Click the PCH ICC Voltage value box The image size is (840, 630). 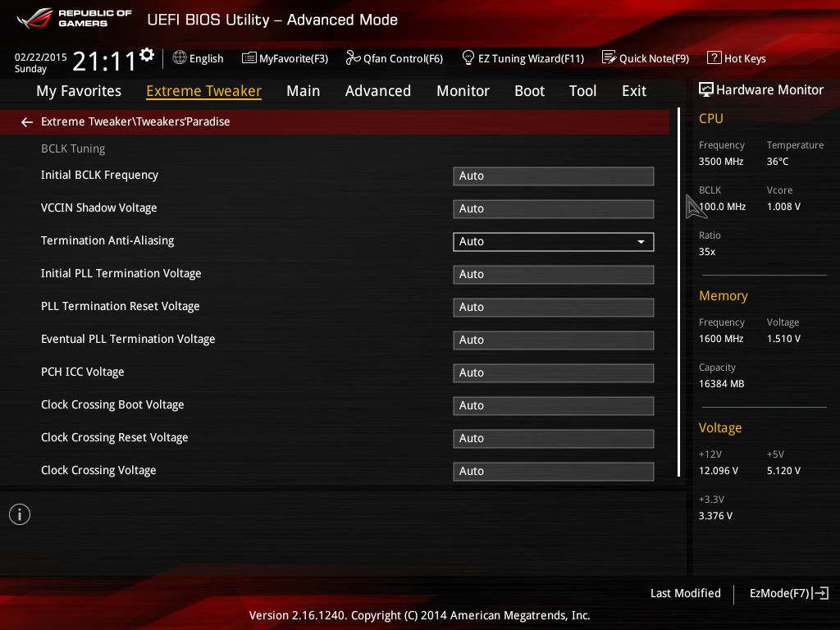tap(553, 373)
